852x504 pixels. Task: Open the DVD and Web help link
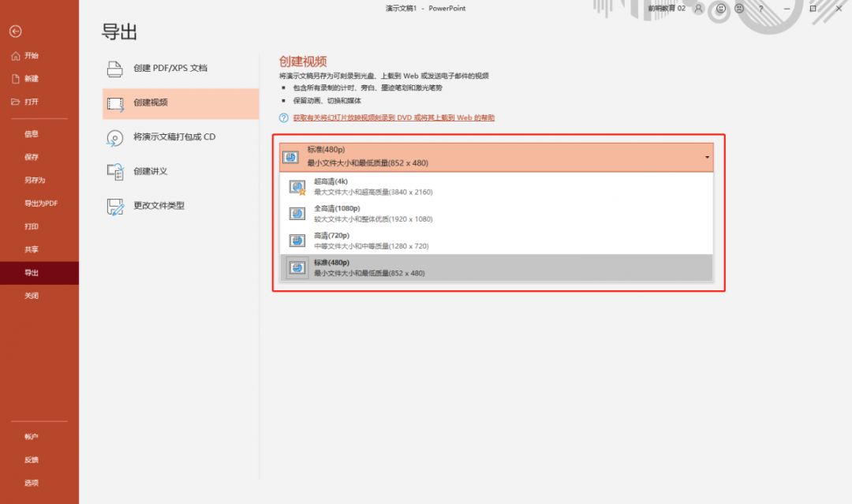[x=394, y=118]
